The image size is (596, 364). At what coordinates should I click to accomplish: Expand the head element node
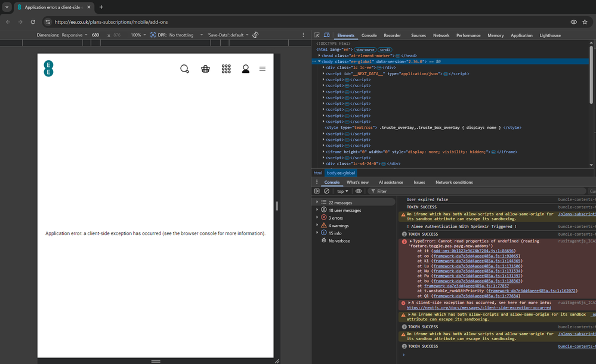(x=319, y=55)
